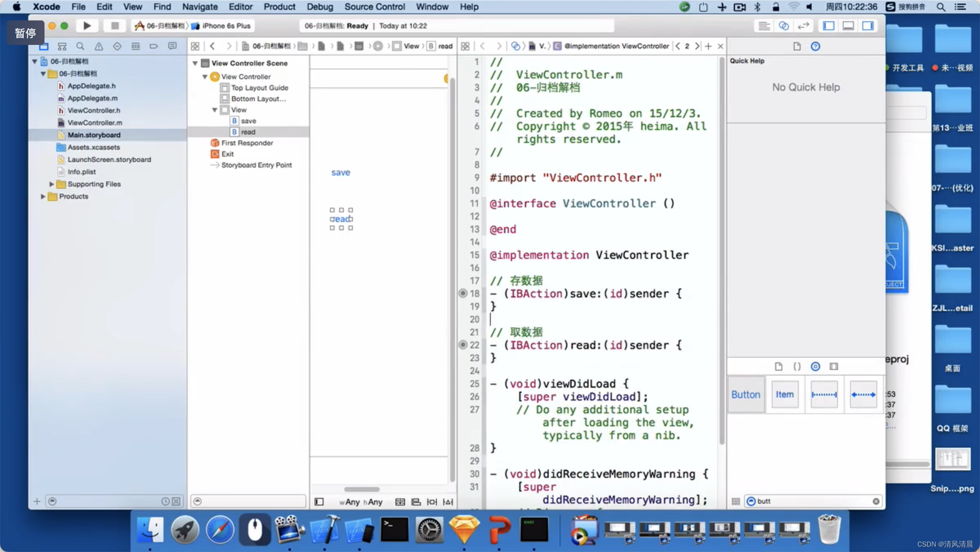Collapse the View Controller Scene
This screenshot has width=980, height=552.
coord(195,63)
